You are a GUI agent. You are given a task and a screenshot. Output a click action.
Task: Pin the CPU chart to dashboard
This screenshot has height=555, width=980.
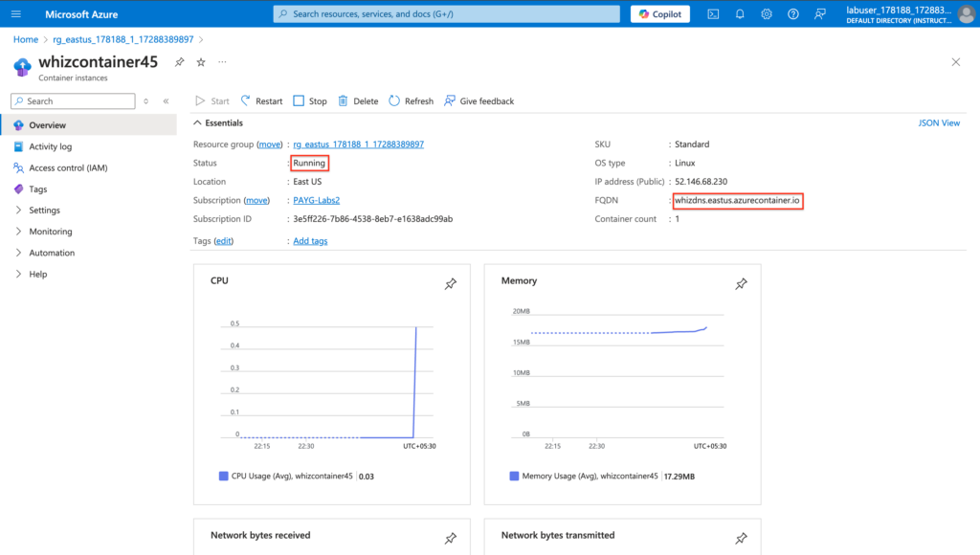pos(451,284)
